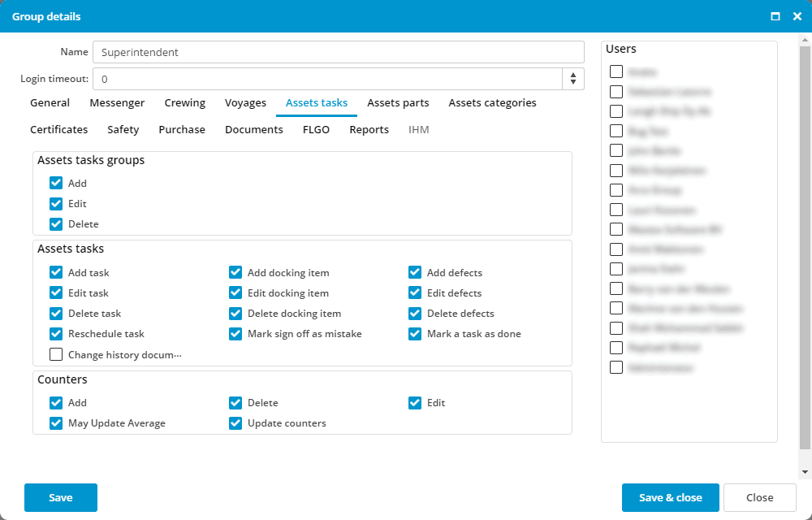
Task: Untick the Delete defects checkbox
Action: click(415, 314)
